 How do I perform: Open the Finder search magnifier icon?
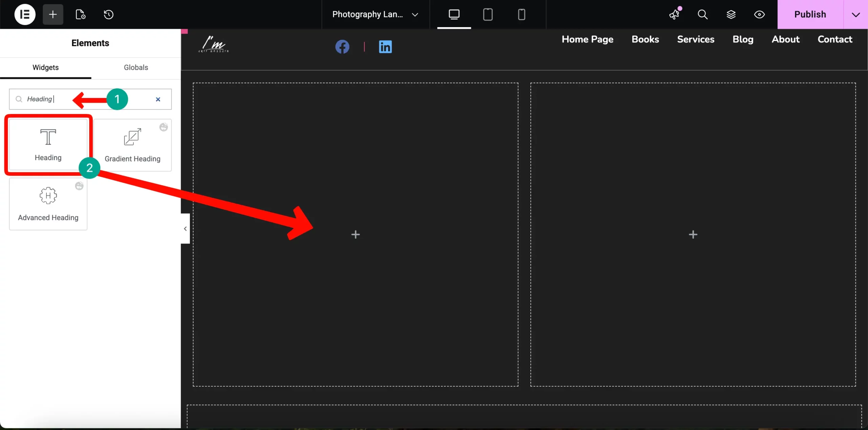click(x=703, y=14)
